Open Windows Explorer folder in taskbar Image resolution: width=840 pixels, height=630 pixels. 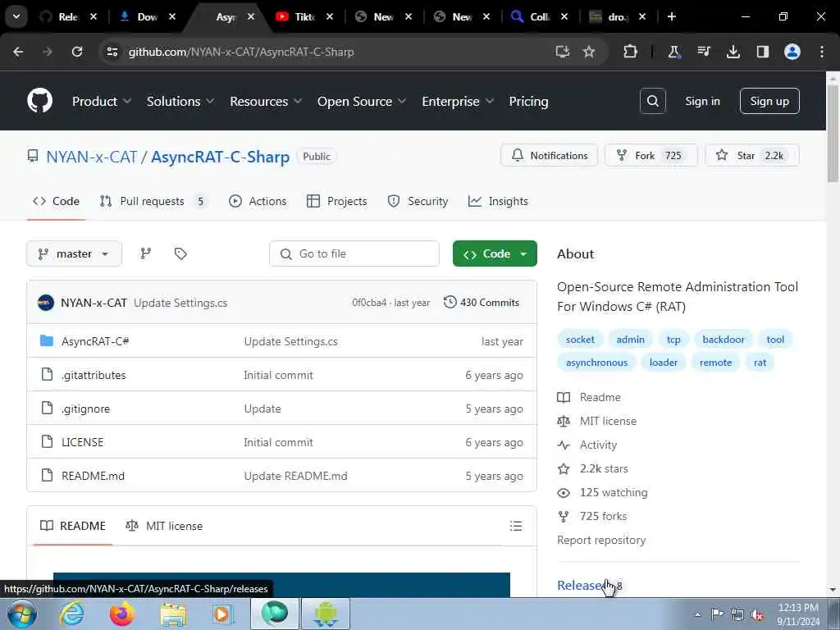click(x=172, y=614)
